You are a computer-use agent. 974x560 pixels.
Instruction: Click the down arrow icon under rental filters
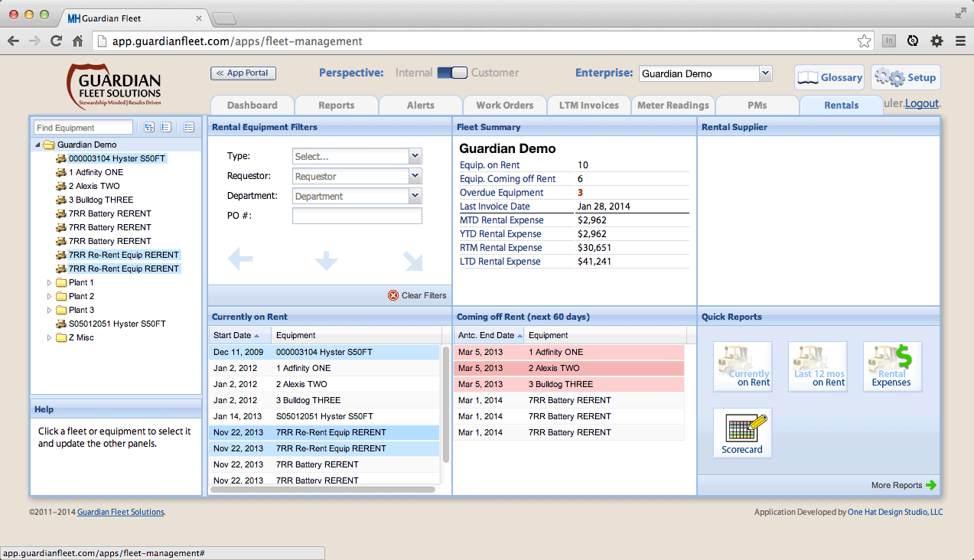coord(327,260)
